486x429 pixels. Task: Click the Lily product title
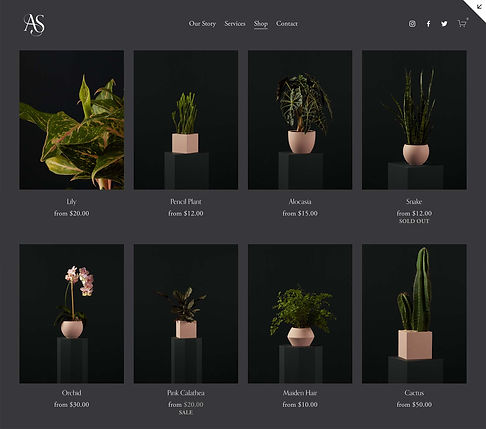(x=72, y=201)
